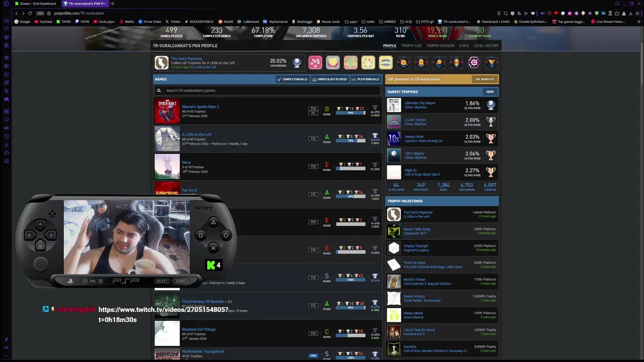Open the Reddit bookmark
The height and width of the screenshot is (362, 644).
coord(226,22)
